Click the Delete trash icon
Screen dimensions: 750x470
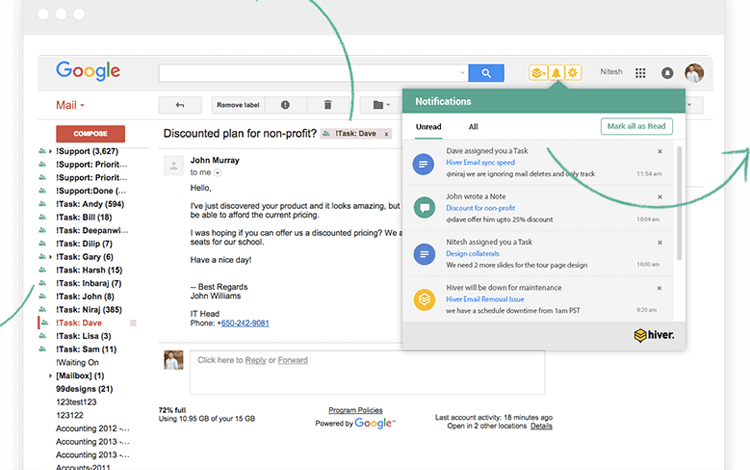[328, 105]
